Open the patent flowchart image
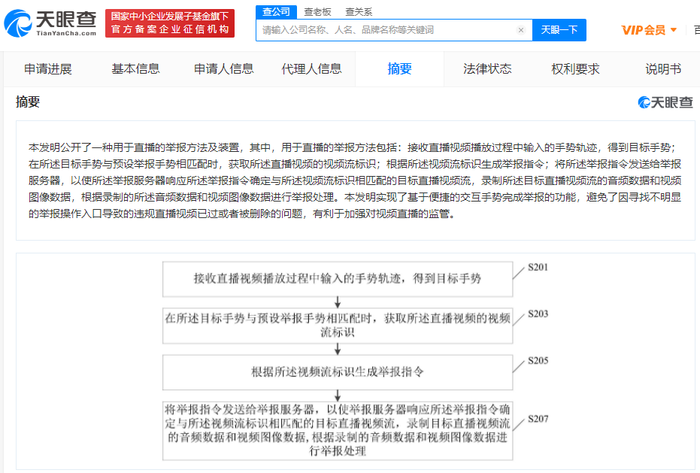The image size is (700, 473). 355,361
